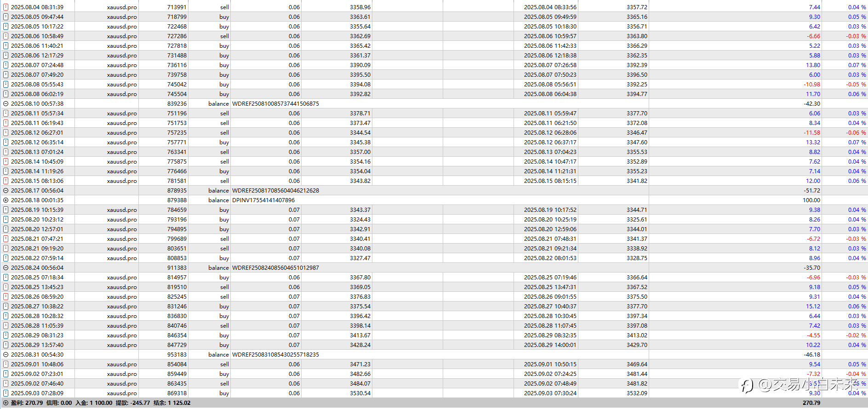Click the 提款: -245.77 summary entry

(x=133, y=403)
